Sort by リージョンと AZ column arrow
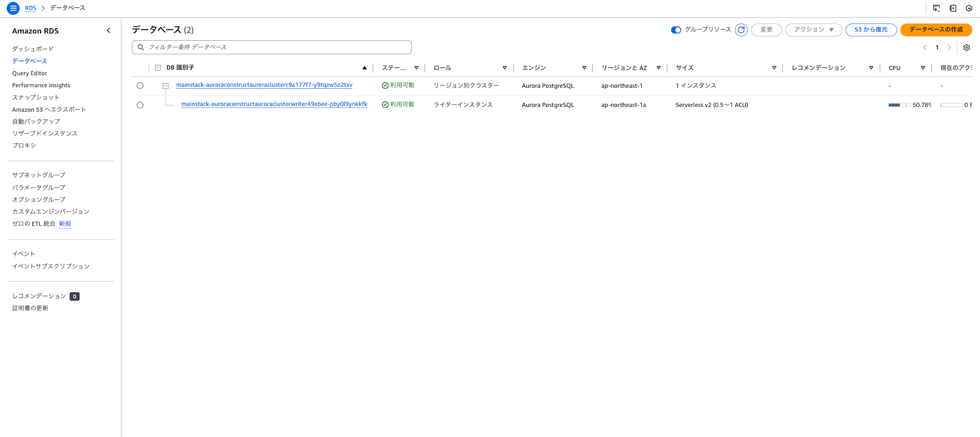 click(659, 68)
